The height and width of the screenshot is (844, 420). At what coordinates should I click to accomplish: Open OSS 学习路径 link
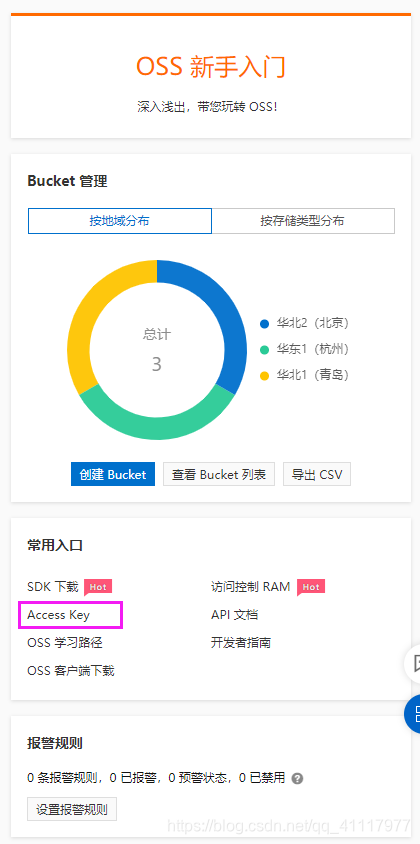[x=65, y=643]
